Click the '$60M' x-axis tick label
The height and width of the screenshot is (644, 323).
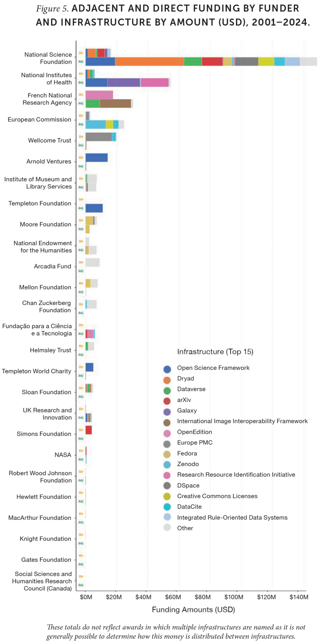click(x=173, y=597)
